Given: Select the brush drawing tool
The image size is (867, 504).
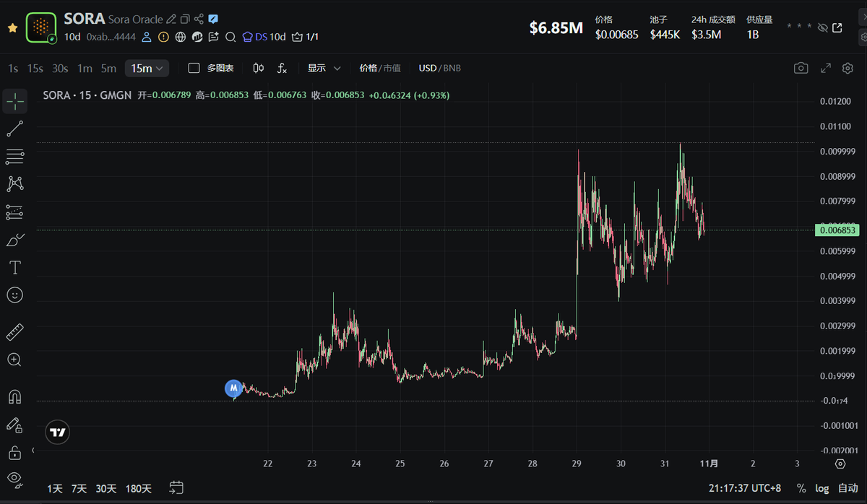Looking at the screenshot, I should (15, 240).
